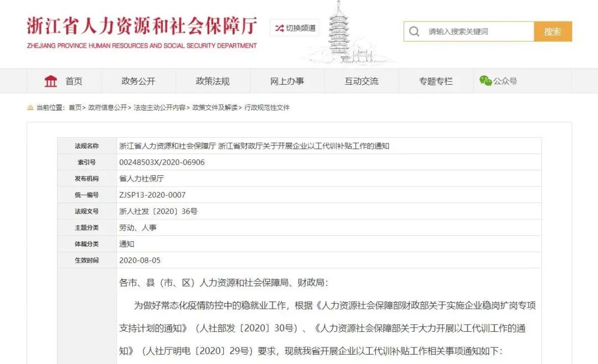
Task: Click the 浙江省人力资源和社会保障厅 logo
Action: click(x=142, y=32)
